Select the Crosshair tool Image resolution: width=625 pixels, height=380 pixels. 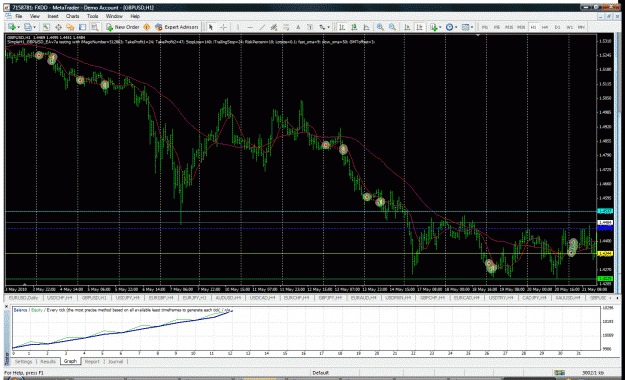click(x=224, y=27)
